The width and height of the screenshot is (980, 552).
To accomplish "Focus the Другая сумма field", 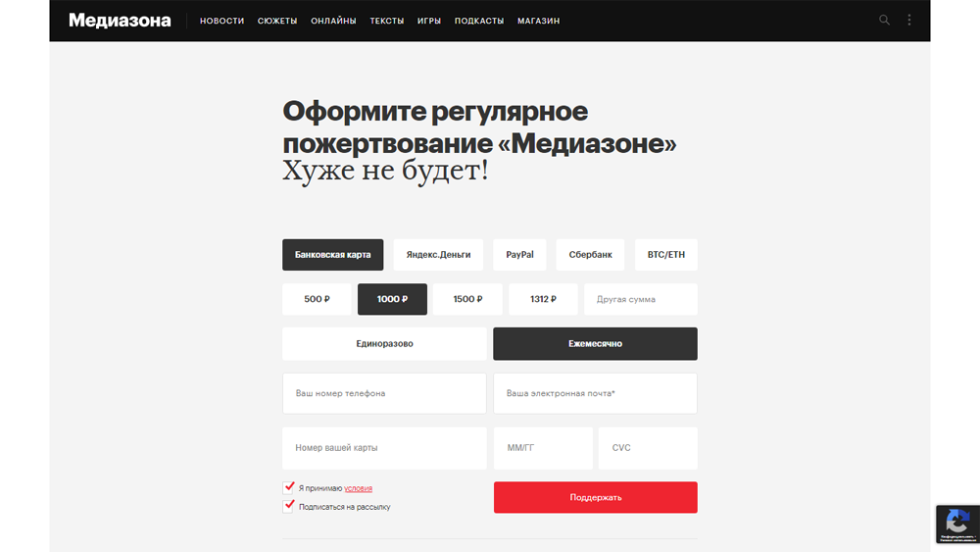I will point(641,299).
